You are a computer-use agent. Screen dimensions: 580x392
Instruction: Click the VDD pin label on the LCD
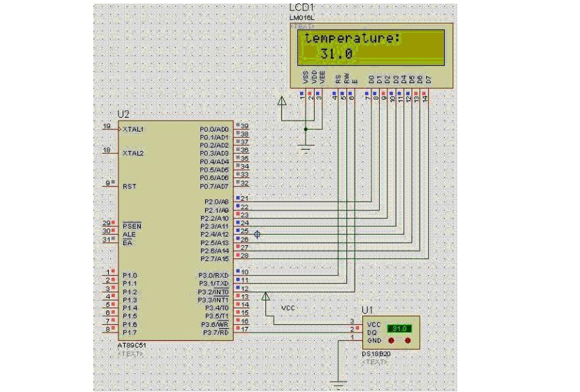pos(314,77)
